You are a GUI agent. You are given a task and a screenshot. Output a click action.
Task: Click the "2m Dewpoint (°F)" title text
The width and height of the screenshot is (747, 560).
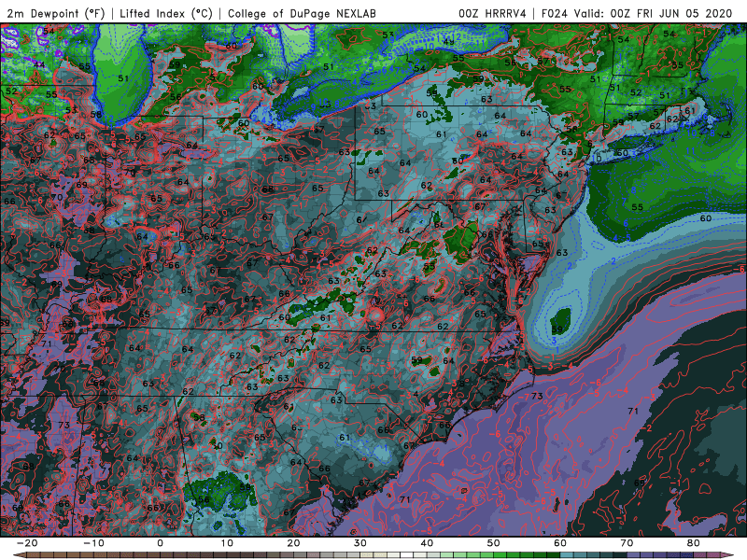coord(55,13)
